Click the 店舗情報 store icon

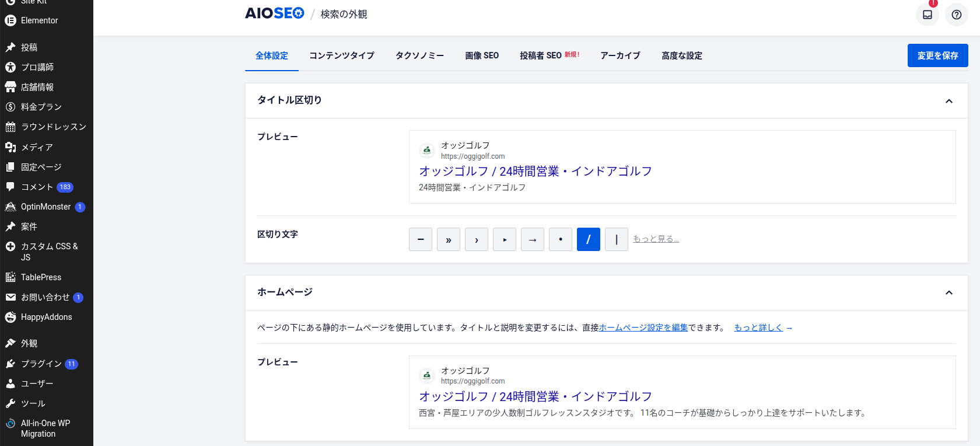(10, 87)
